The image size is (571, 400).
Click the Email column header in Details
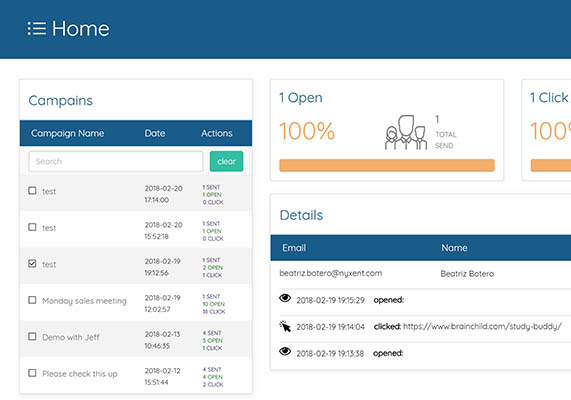[294, 248]
